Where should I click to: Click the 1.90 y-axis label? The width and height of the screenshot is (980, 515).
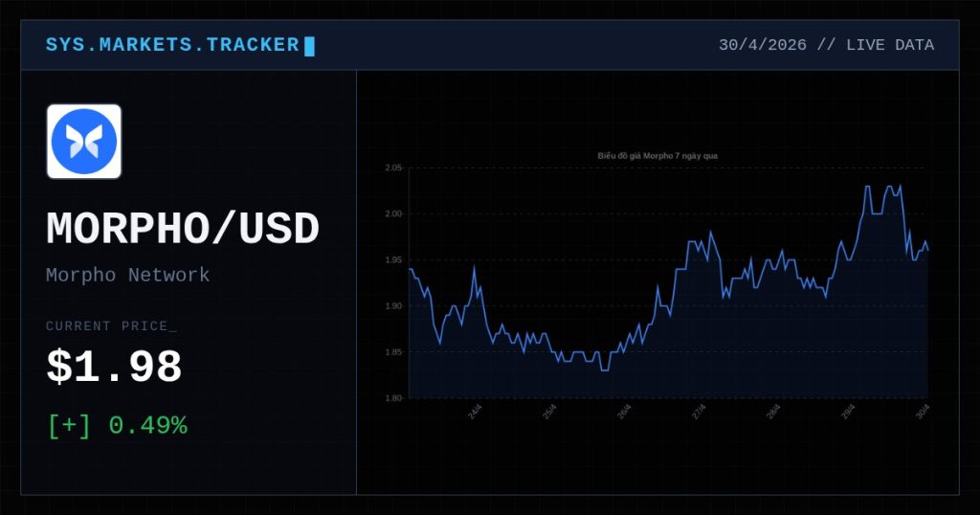[393, 306]
